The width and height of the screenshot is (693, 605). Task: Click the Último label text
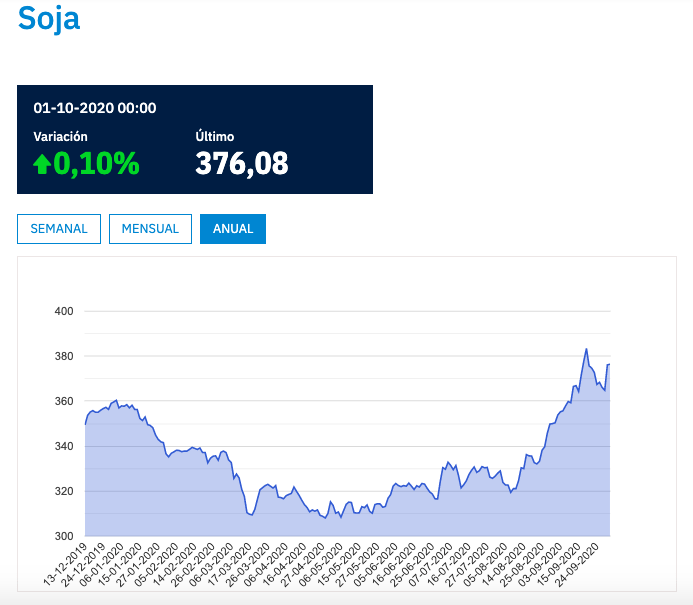point(214,137)
